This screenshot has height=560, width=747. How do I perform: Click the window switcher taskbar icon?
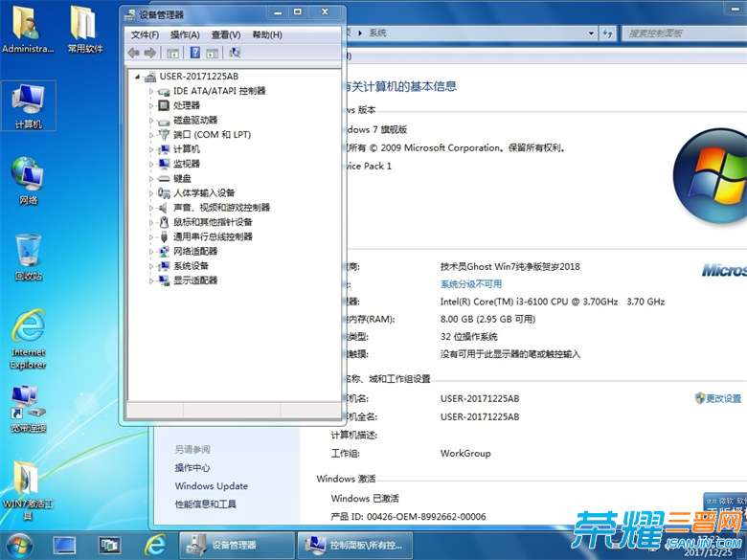coord(109,546)
